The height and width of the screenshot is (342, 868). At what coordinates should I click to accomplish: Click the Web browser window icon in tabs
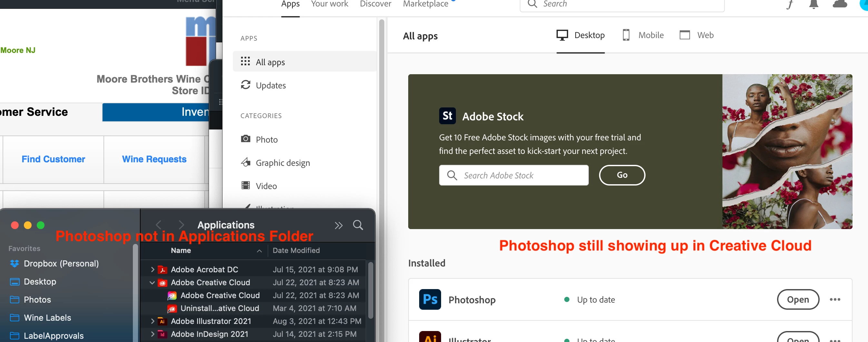[x=684, y=35]
